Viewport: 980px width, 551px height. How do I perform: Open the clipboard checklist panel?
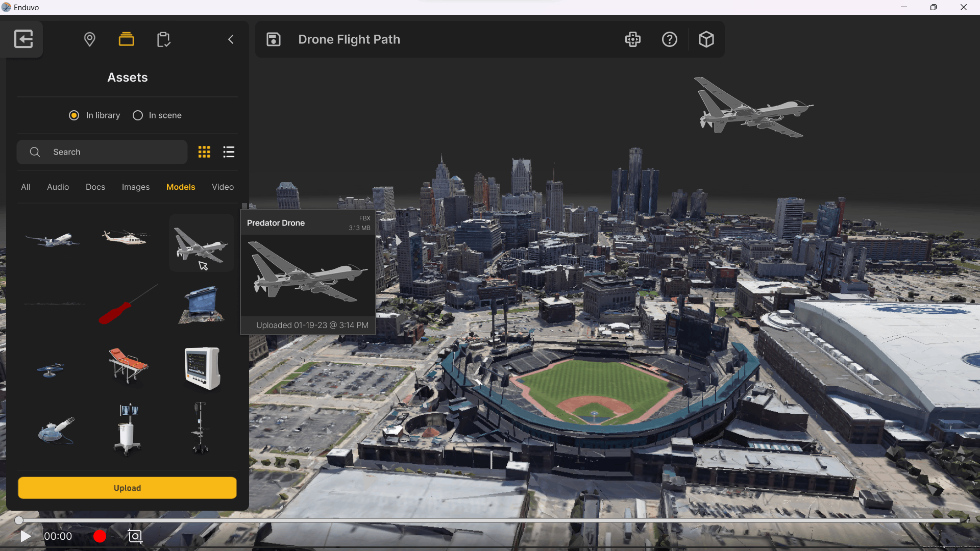click(x=163, y=39)
